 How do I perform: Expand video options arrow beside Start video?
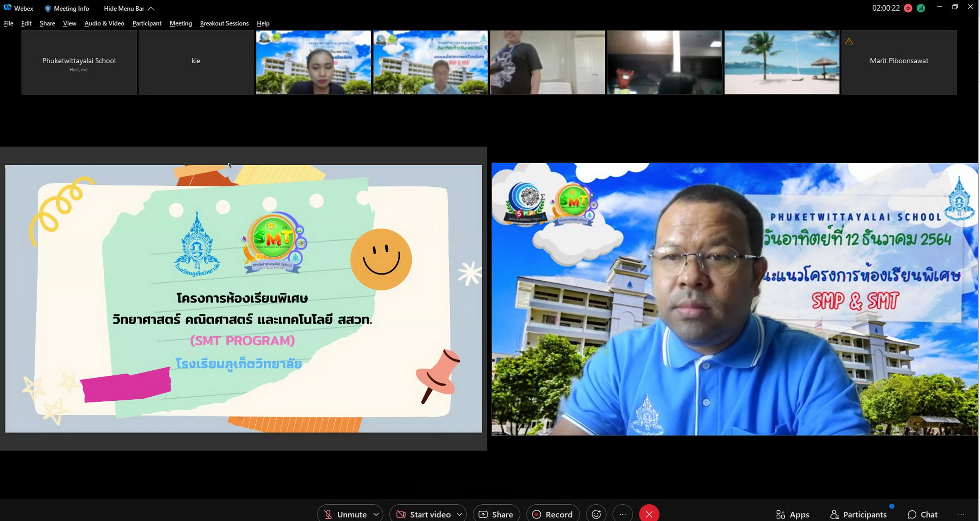pos(460,514)
